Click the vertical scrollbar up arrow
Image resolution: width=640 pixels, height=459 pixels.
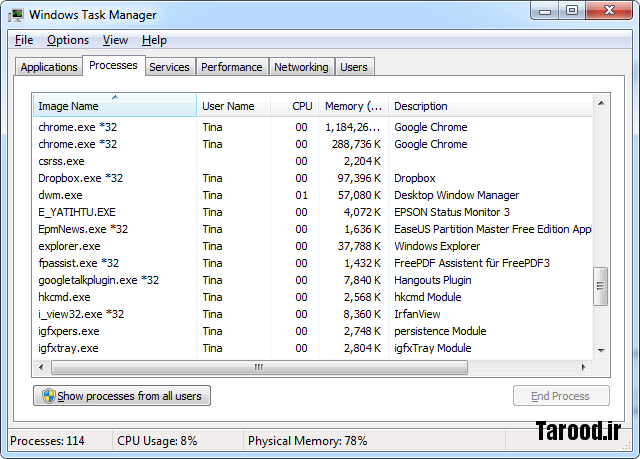[x=601, y=103]
